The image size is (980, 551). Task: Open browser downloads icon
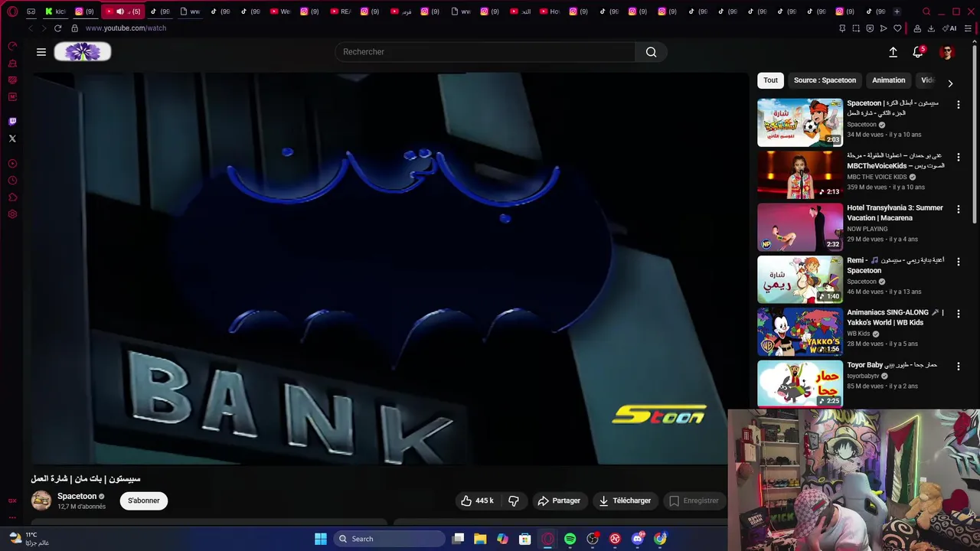[931, 28]
